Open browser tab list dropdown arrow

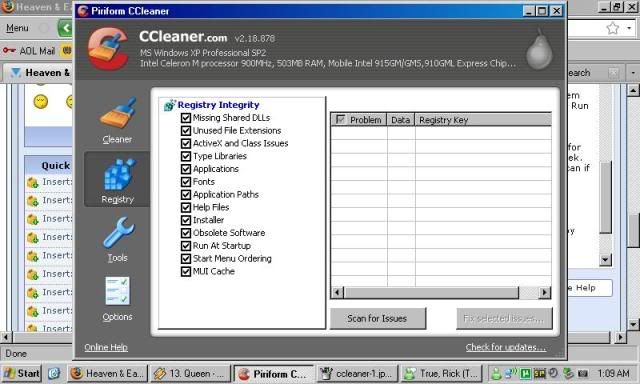coord(633,73)
